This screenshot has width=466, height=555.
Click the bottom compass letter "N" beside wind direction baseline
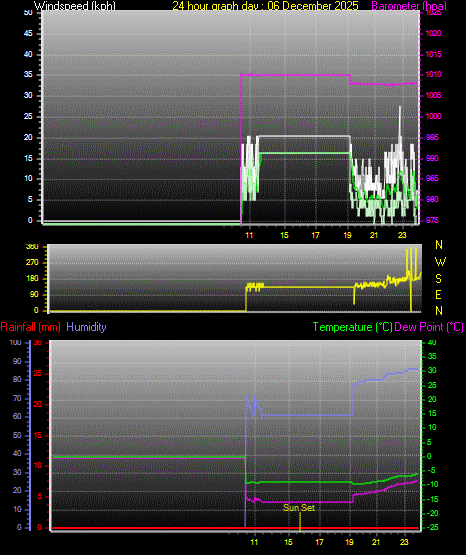point(439,311)
